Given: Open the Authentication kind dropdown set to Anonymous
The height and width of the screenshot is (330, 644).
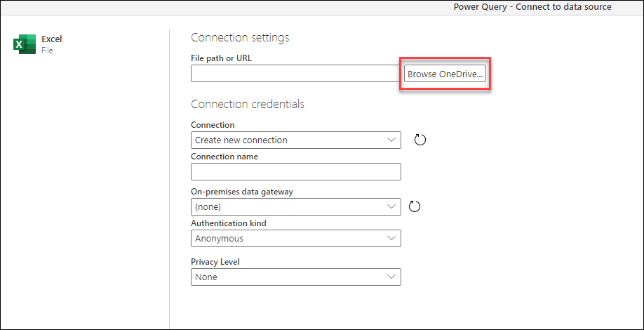Looking at the screenshot, I should tap(296, 238).
